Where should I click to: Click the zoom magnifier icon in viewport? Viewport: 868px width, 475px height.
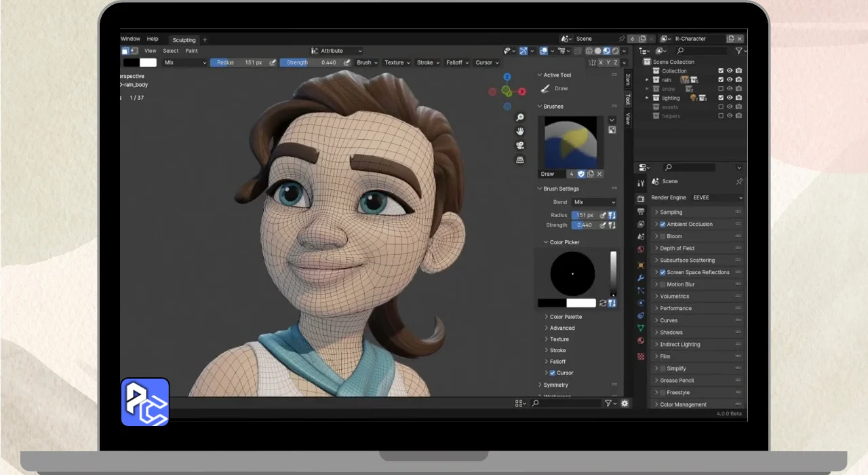tap(520, 118)
